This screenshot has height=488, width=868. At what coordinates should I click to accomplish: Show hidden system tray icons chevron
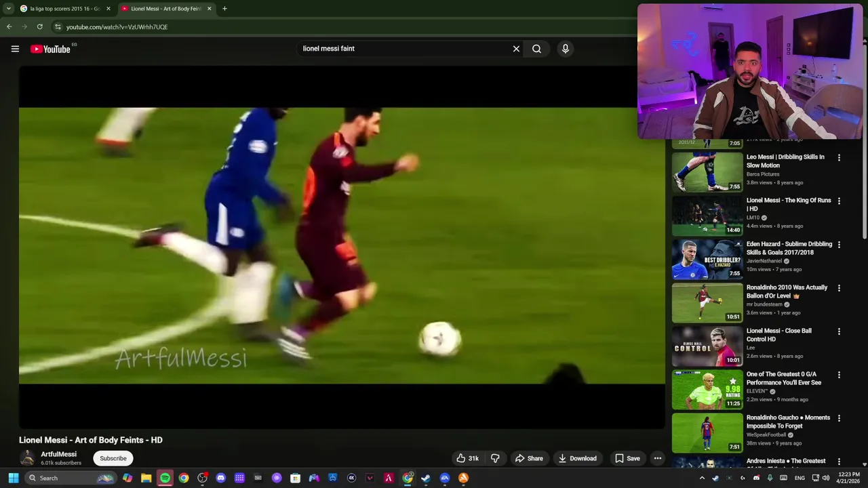(702, 478)
